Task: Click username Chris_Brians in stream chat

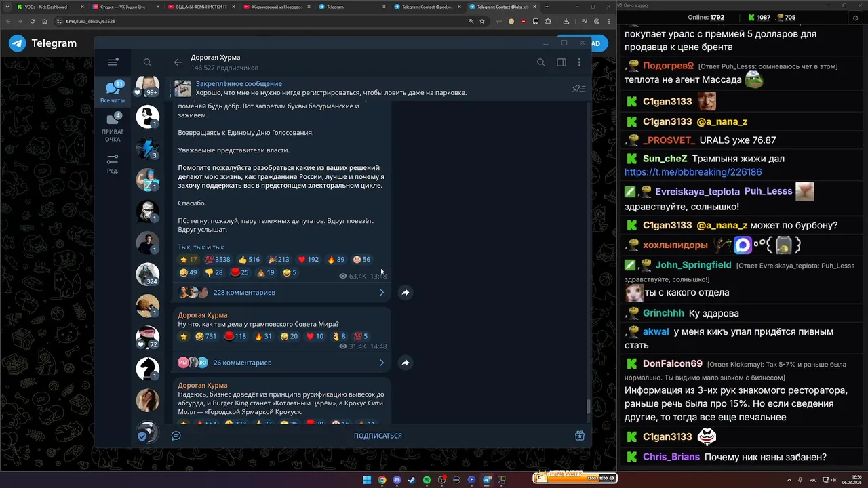Action: [671, 457]
